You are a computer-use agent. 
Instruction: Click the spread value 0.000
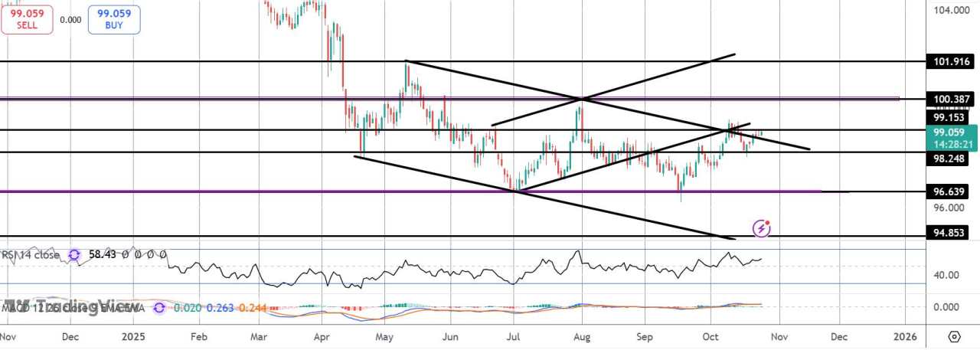coord(70,20)
